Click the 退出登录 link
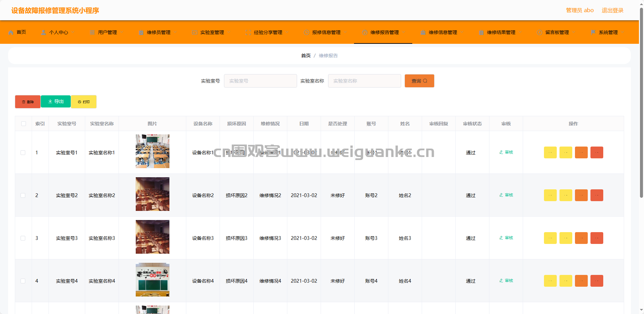Viewport: 644px width, 314px height. click(x=613, y=10)
